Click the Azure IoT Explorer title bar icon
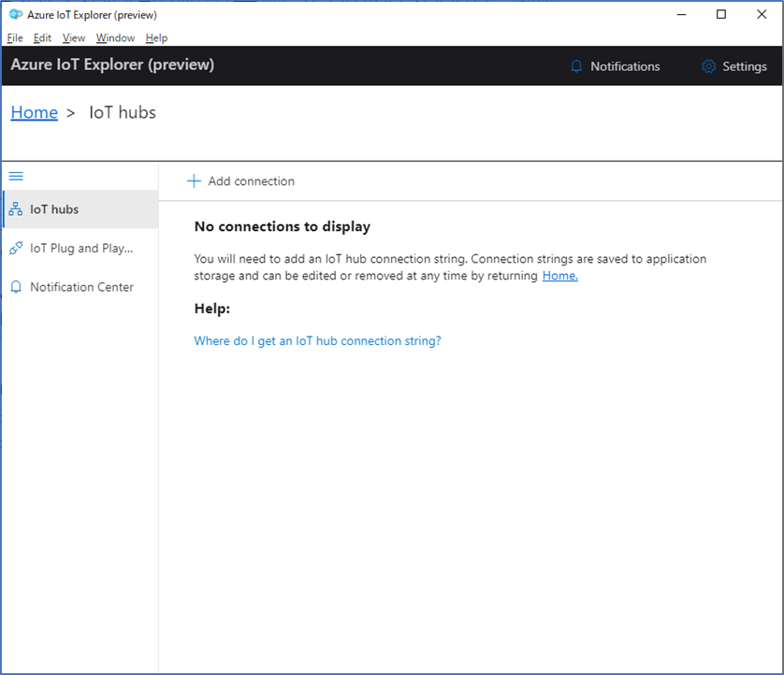 12,14
